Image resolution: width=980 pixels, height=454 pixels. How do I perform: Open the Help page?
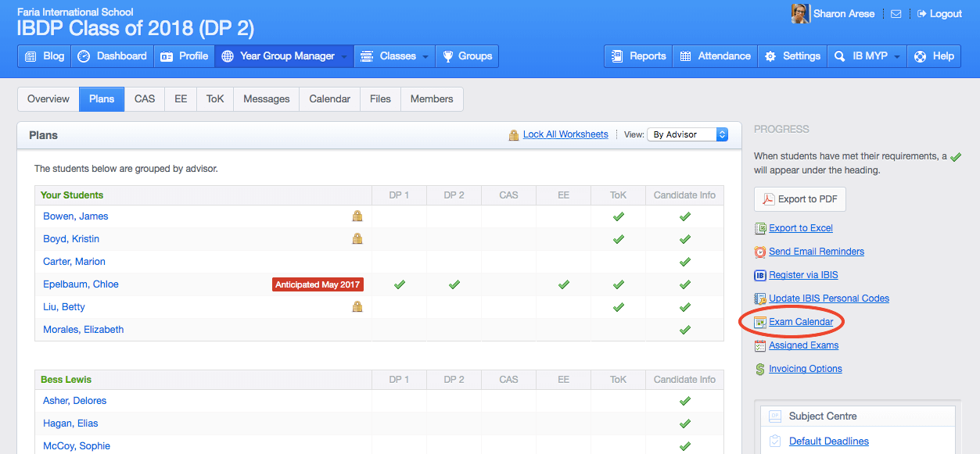click(934, 56)
